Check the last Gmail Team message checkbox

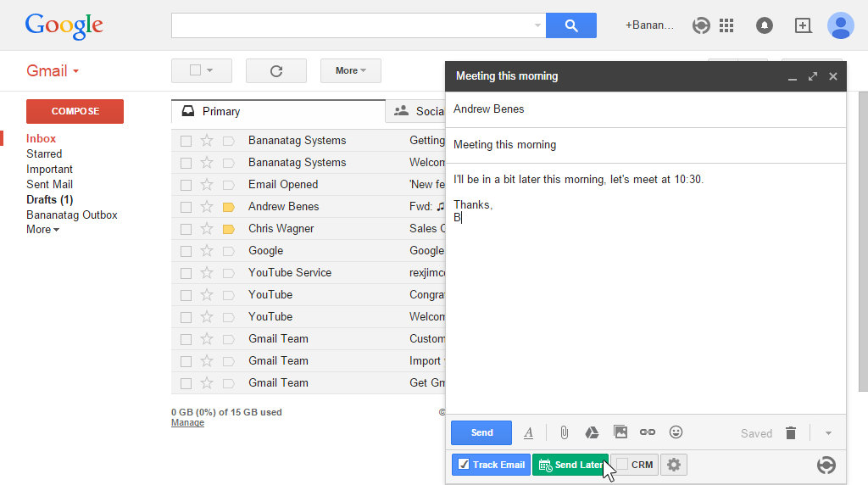[x=186, y=384]
